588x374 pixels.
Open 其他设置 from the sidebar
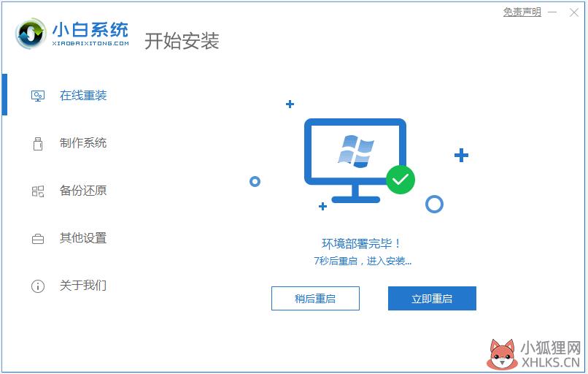pos(69,238)
